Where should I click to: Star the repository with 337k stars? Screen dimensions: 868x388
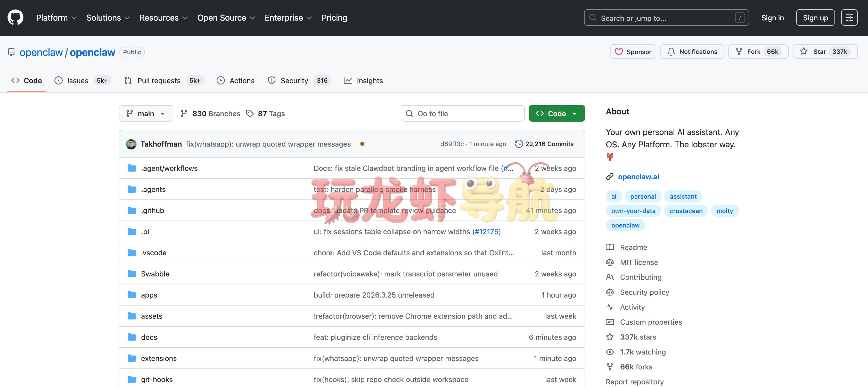click(825, 52)
